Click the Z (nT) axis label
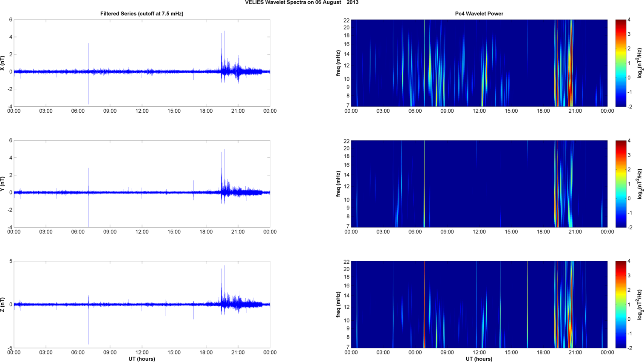Viewport: 644px width, 362px height. click(x=3, y=305)
